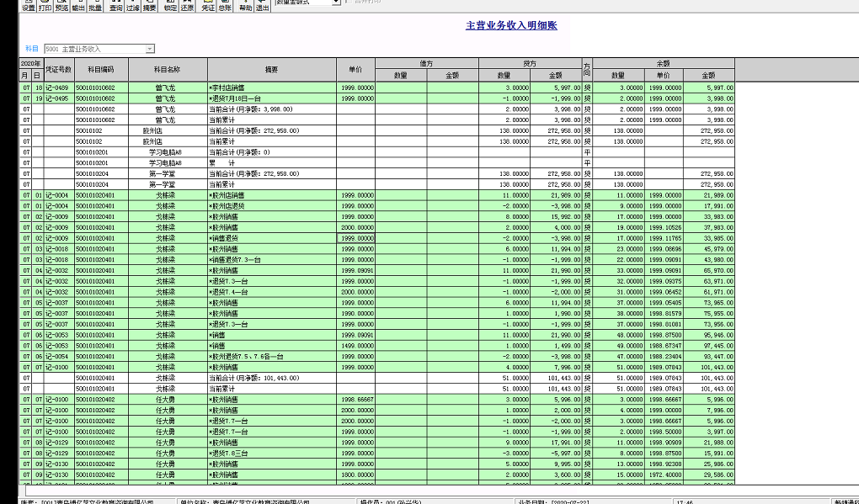Select balance amount cell 65,970.00

[x=709, y=270]
